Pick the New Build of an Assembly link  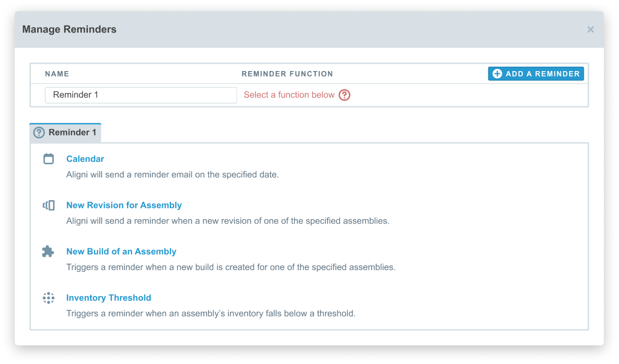coord(121,252)
